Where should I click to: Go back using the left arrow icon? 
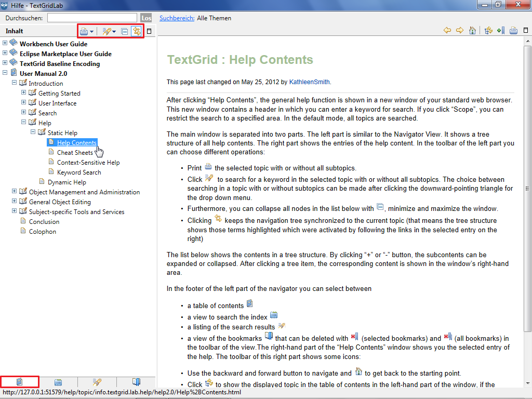click(x=447, y=31)
